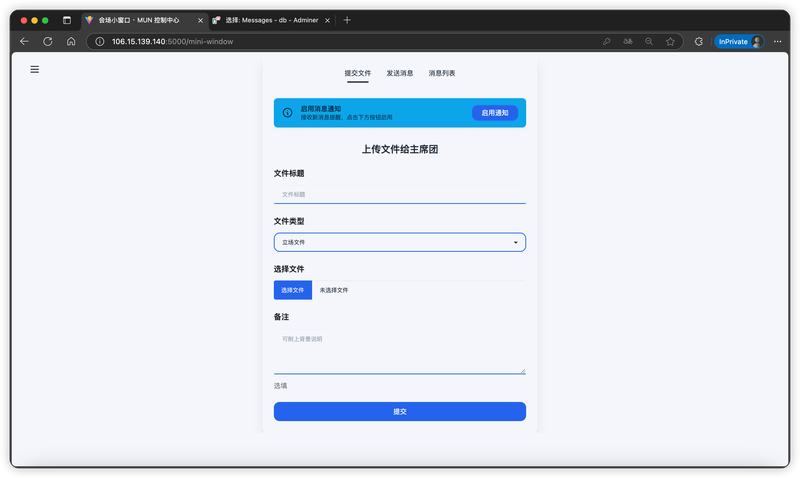Open the translate page icon
The width and height of the screenshot is (800, 478).
point(628,41)
